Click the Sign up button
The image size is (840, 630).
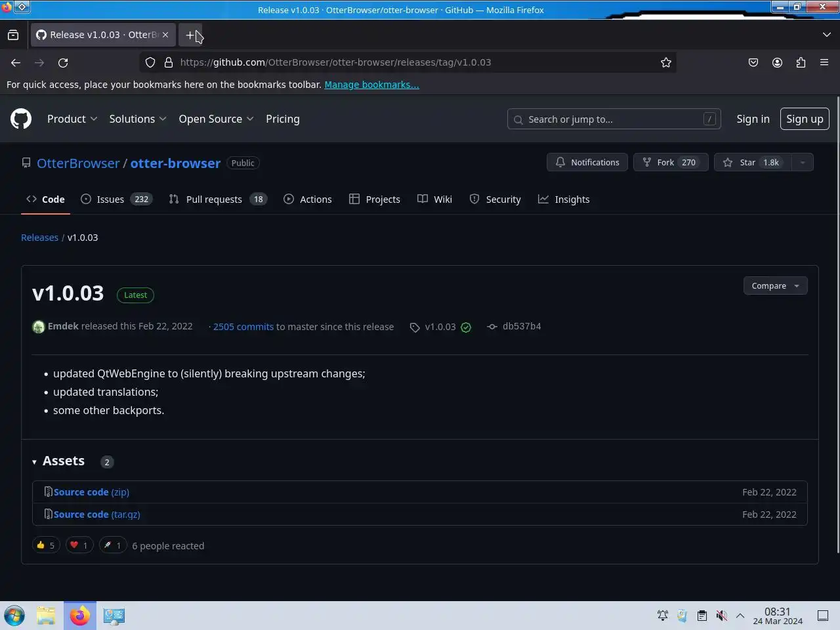pos(805,119)
